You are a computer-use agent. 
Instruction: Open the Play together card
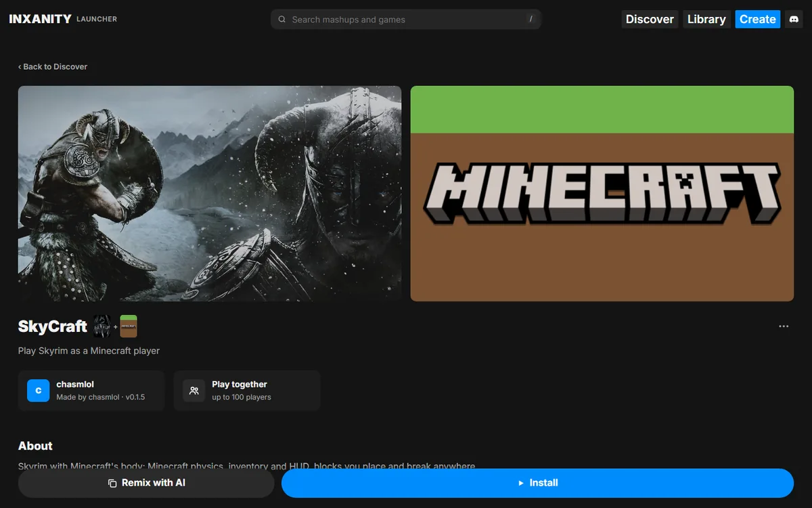coord(247,391)
